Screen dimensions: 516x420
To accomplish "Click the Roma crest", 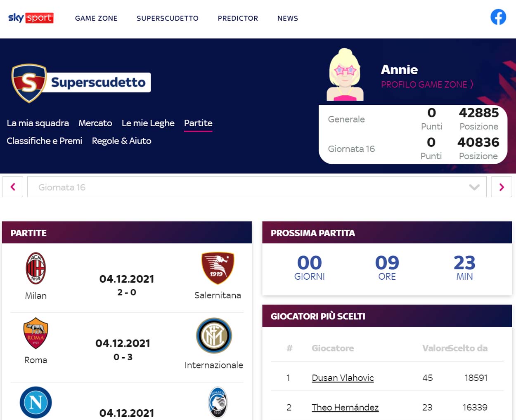I will [x=36, y=333].
